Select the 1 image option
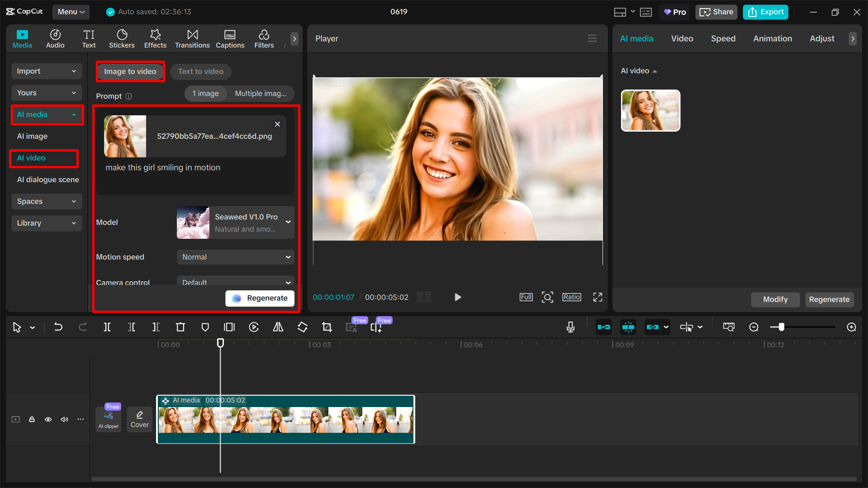The image size is (868, 488). 205,94
